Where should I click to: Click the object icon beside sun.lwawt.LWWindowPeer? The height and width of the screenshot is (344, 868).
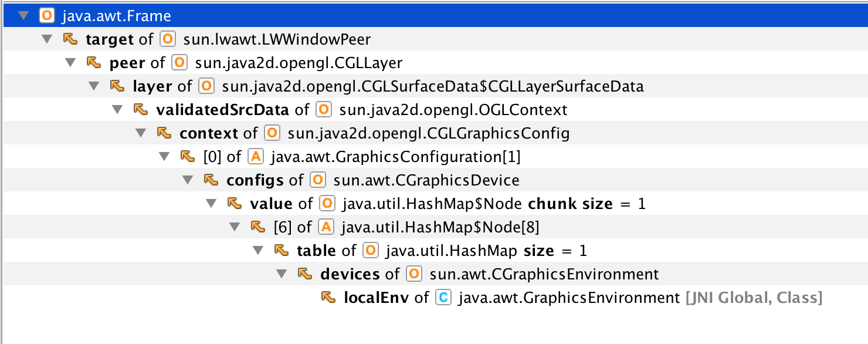tap(168, 39)
